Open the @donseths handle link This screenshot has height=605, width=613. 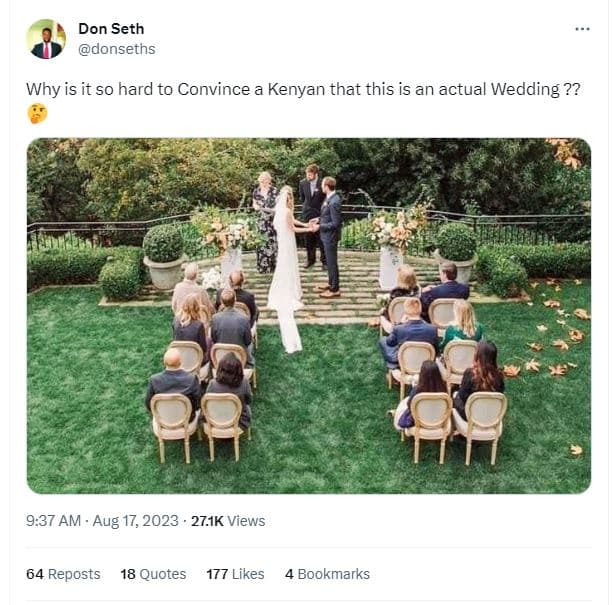click(116, 49)
